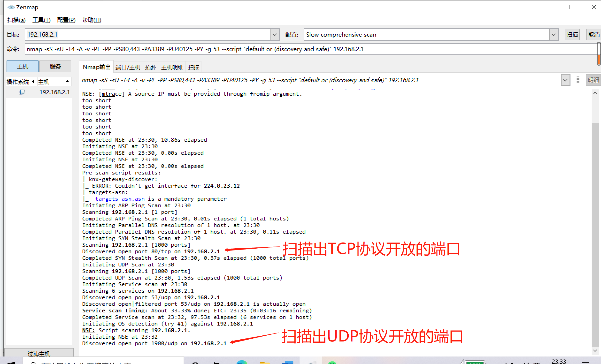Screen dimensions: 601x364
Task: Click 'Discovered open port 80/tcp on 192.168.2.1' line
Action: pos(151,251)
